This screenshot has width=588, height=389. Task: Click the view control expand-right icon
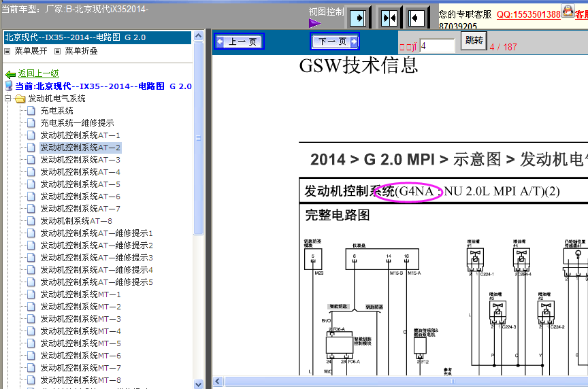[x=358, y=18]
